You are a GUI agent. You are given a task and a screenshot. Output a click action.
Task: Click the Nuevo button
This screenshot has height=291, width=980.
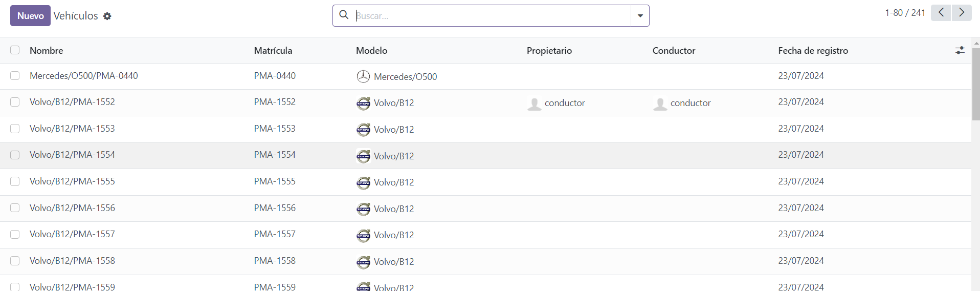(30, 16)
